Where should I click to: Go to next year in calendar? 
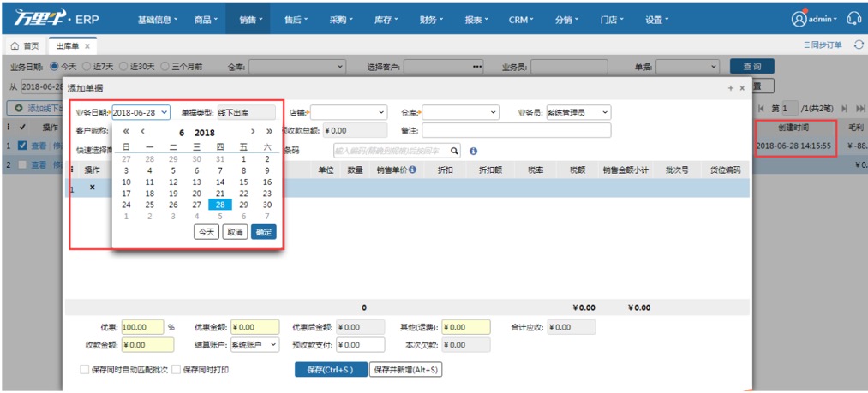269,131
